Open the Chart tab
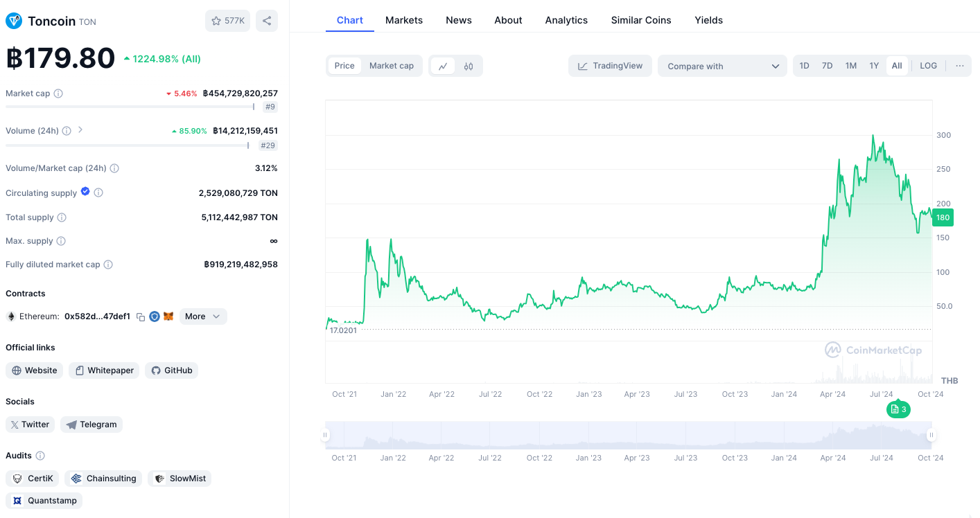Screen dimensions: 980x518 click(x=350, y=20)
